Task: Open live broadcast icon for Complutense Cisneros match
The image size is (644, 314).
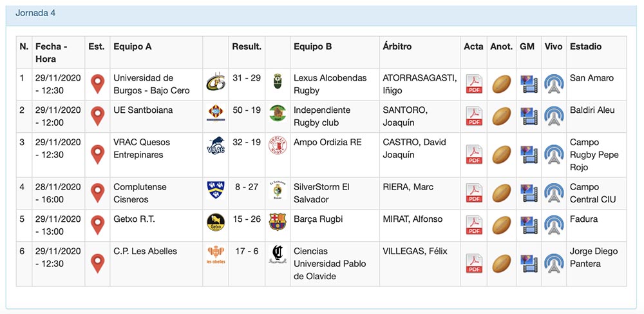Action: (x=553, y=193)
